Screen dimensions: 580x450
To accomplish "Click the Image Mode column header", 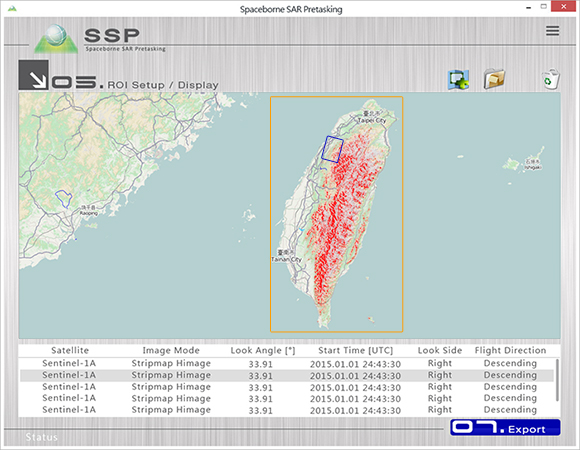I will [171, 350].
